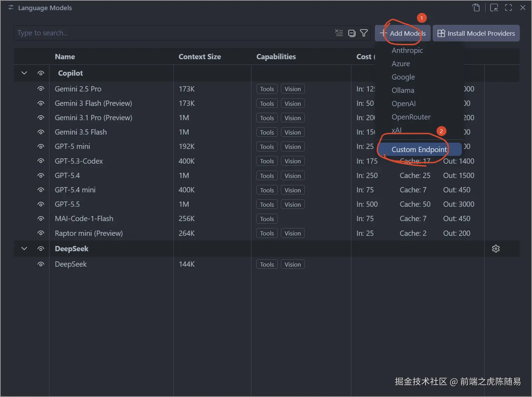Collapse the DeepSeek group chevron
The image size is (532, 397).
point(24,249)
